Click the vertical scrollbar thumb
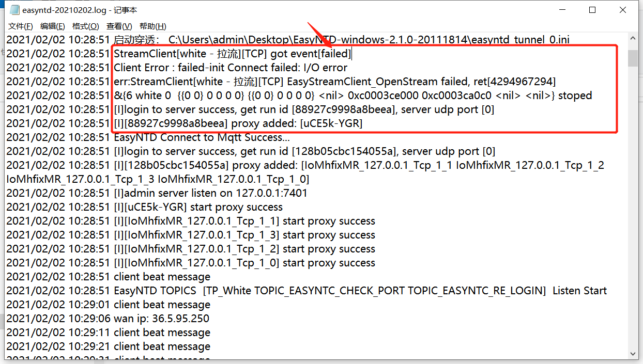The height and width of the screenshot is (364, 643). [633, 58]
